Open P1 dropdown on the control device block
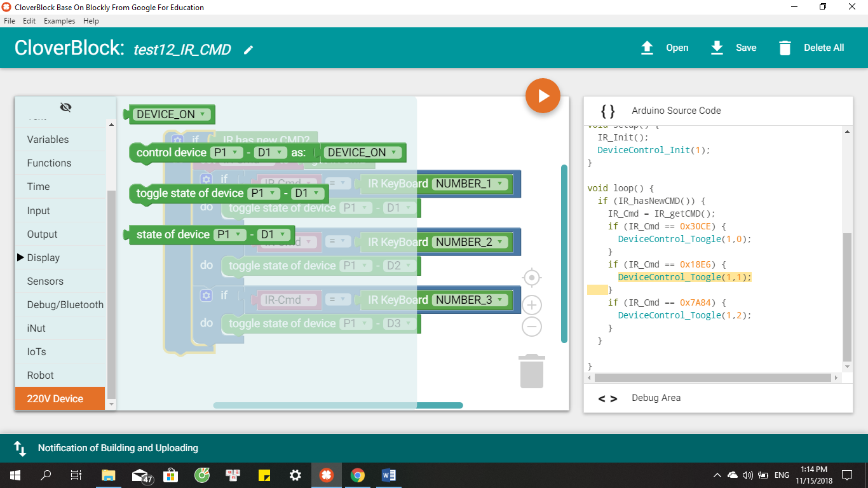This screenshot has width=868, height=488. click(227, 152)
